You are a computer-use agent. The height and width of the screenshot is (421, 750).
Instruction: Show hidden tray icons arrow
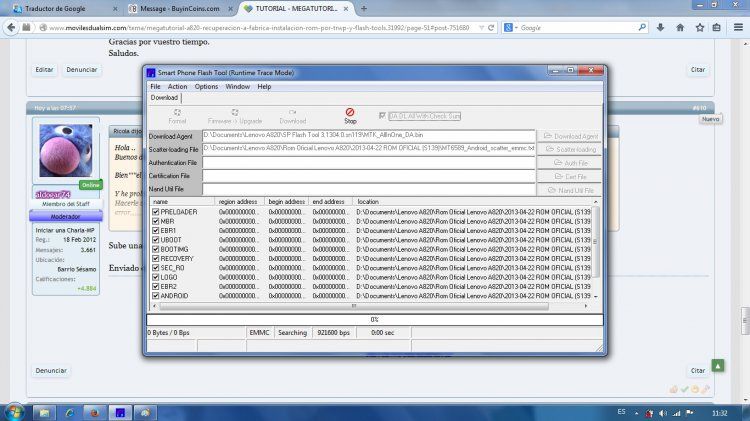(x=637, y=413)
